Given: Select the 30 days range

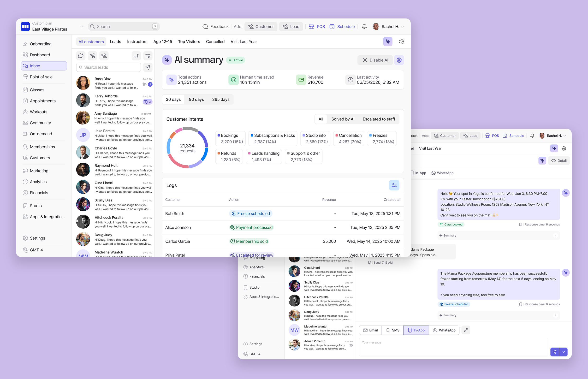Looking at the screenshot, I should point(173,99).
